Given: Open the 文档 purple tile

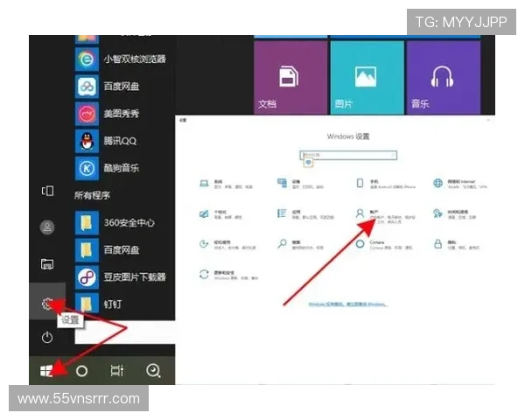Looking at the screenshot, I should tap(290, 78).
